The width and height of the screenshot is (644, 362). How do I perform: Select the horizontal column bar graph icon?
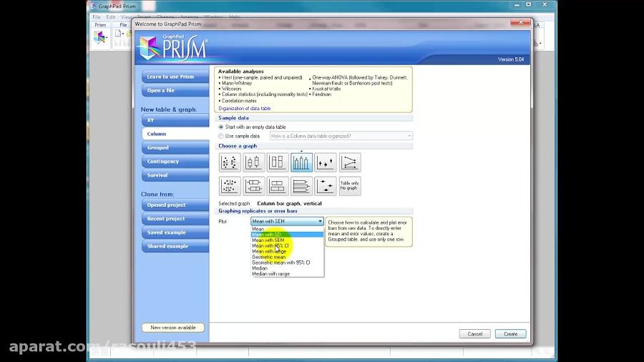click(x=301, y=186)
